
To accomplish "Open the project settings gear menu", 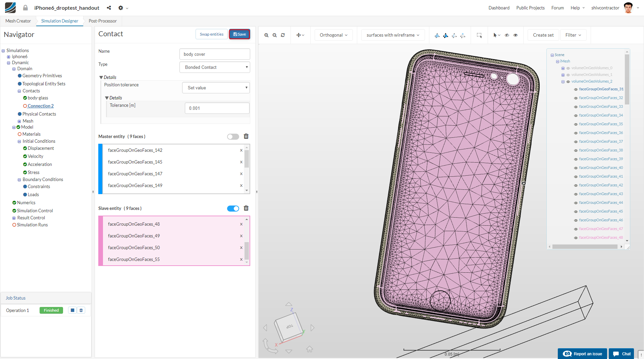I will [121, 8].
